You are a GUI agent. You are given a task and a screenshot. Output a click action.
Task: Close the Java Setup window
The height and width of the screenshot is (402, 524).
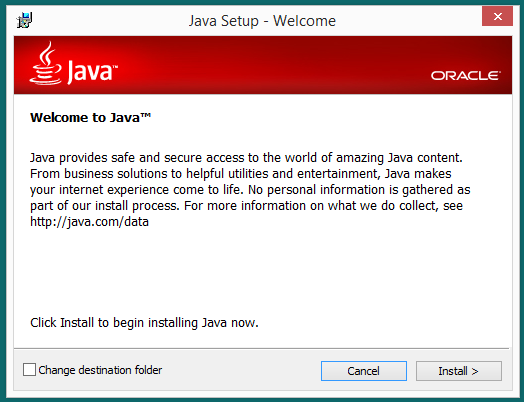click(x=497, y=16)
